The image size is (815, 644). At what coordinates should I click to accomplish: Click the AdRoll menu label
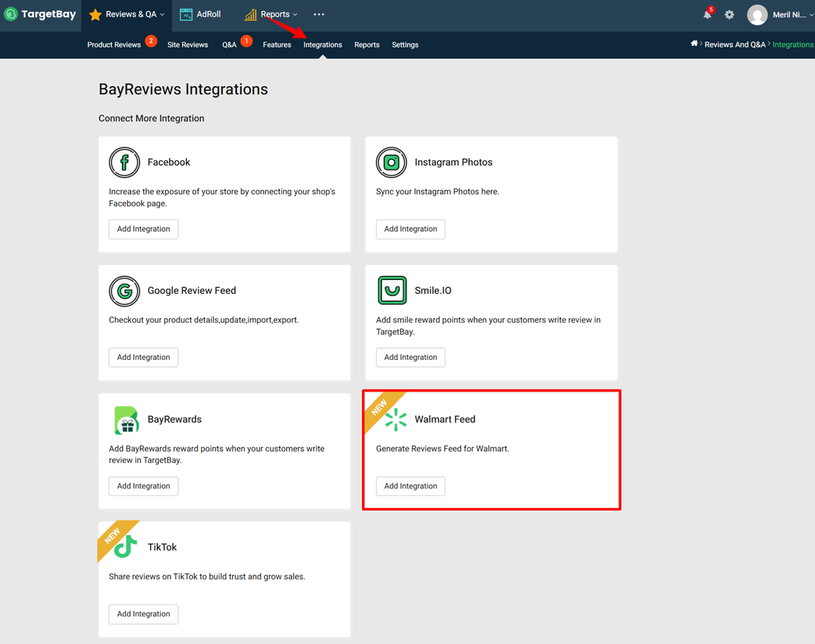[x=209, y=14]
